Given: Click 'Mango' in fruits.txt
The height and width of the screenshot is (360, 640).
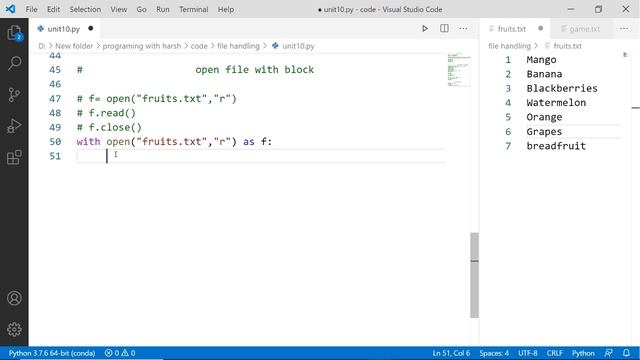Looking at the screenshot, I should [541, 60].
